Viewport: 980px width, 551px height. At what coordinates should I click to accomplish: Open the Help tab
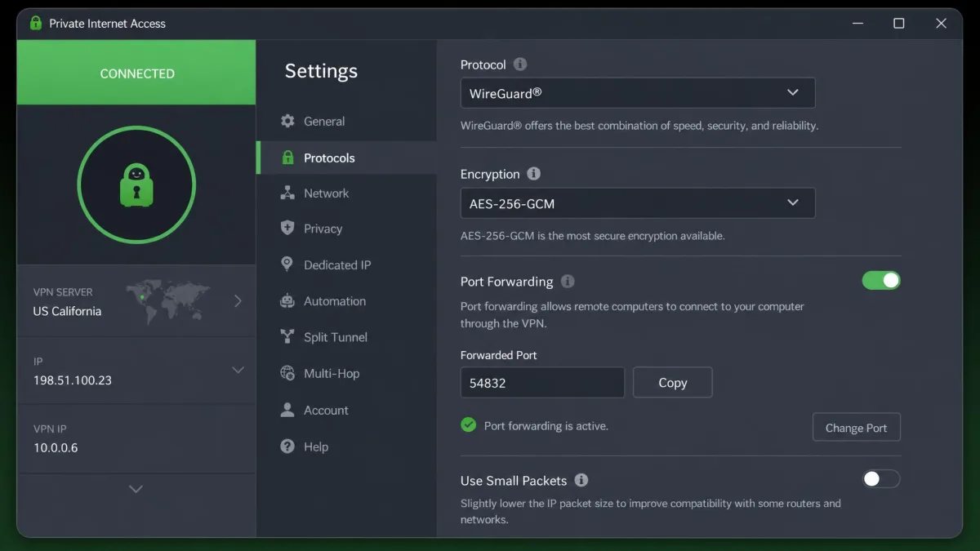click(346, 447)
